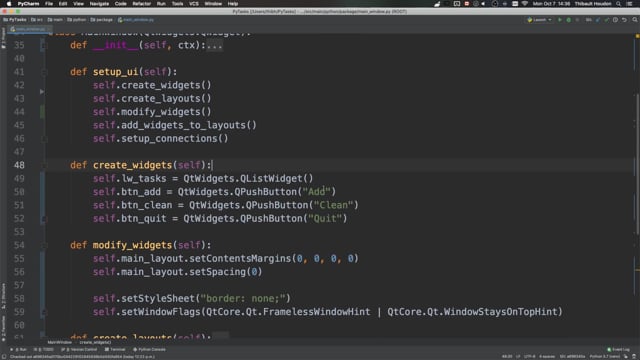The width and height of the screenshot is (640, 360).
Task: Open the Refactor menu
Action: (x=141, y=4)
